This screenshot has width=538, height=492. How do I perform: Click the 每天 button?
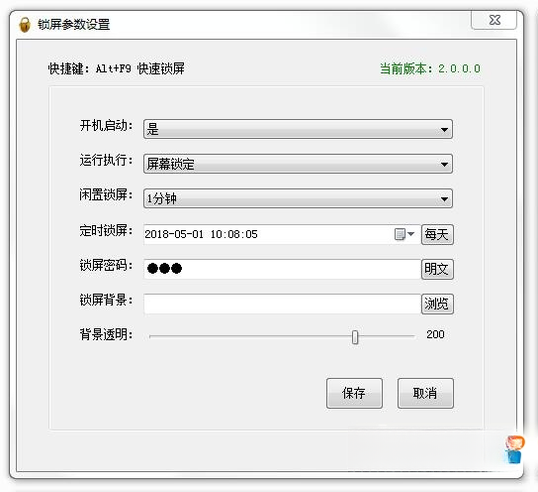[x=437, y=235]
